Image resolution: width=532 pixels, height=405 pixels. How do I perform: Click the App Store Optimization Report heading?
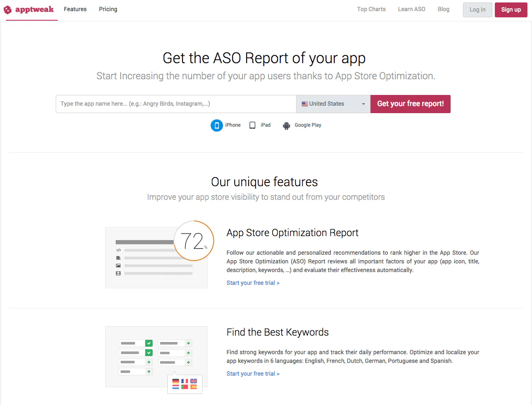[x=292, y=233]
